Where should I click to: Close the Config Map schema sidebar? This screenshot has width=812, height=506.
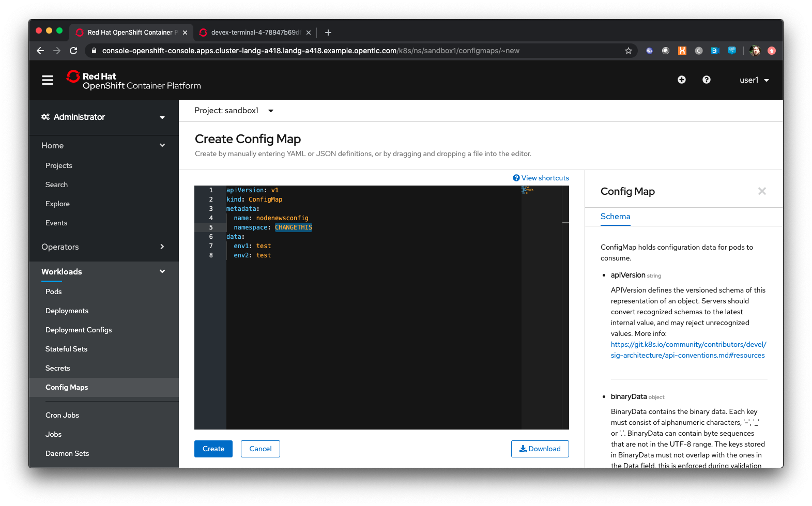pyautogui.click(x=762, y=191)
